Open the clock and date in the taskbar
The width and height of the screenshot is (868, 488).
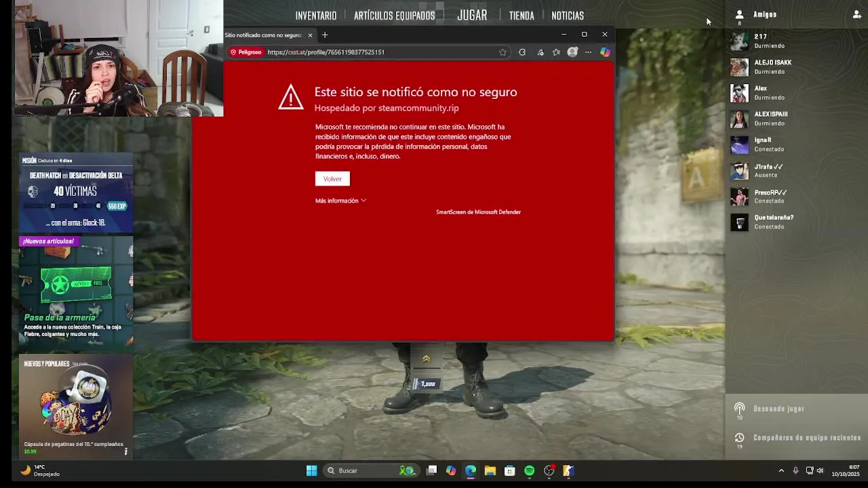coord(846,470)
